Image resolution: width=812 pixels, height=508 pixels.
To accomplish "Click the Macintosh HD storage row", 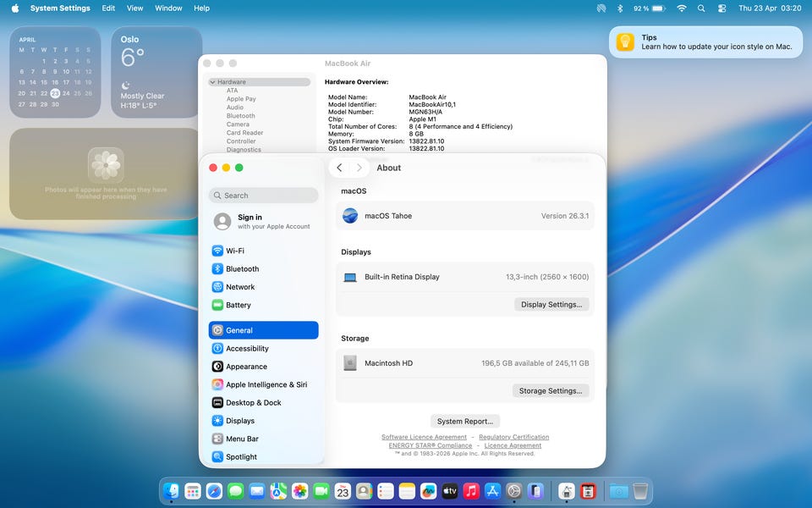I will (465, 363).
